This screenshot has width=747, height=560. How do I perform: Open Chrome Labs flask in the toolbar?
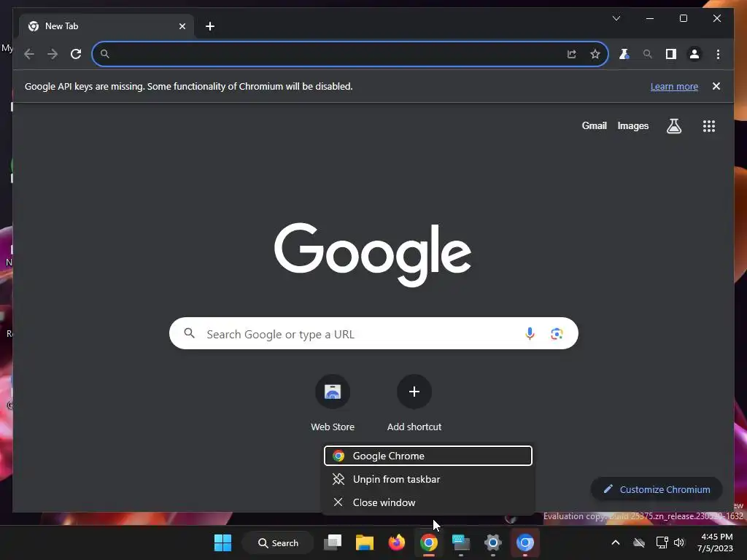coord(624,54)
